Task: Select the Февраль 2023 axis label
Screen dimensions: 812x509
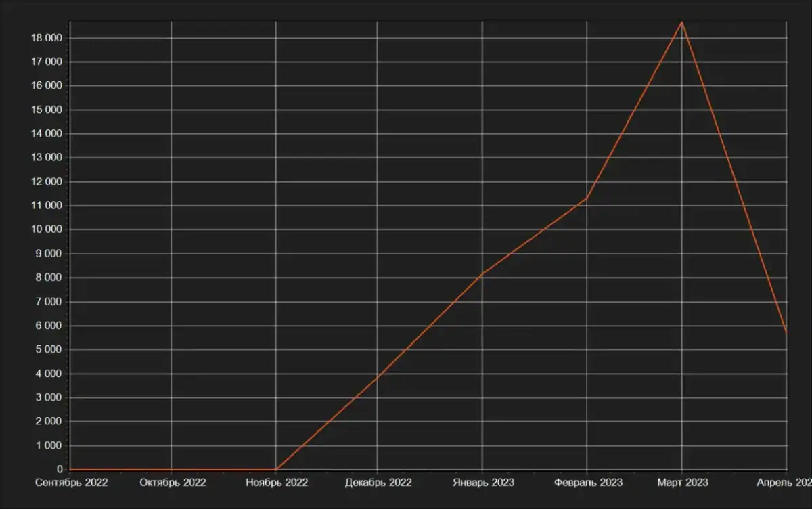Action: (x=588, y=483)
